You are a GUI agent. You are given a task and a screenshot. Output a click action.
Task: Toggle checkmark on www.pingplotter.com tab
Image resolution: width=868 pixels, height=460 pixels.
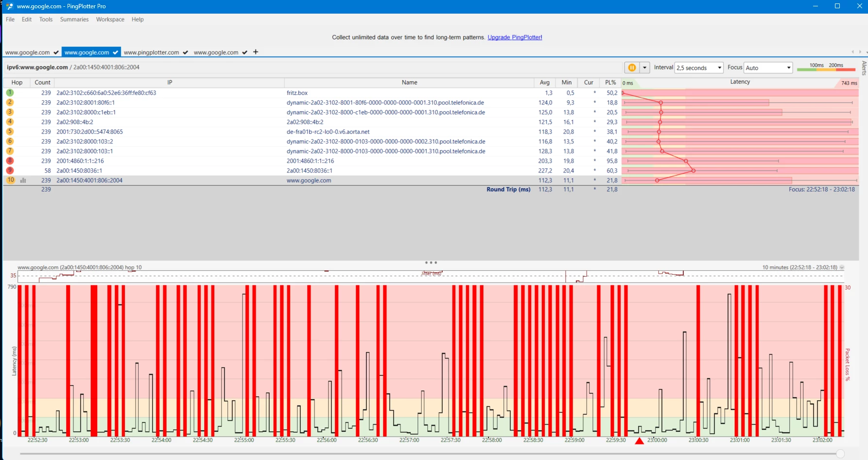185,53
